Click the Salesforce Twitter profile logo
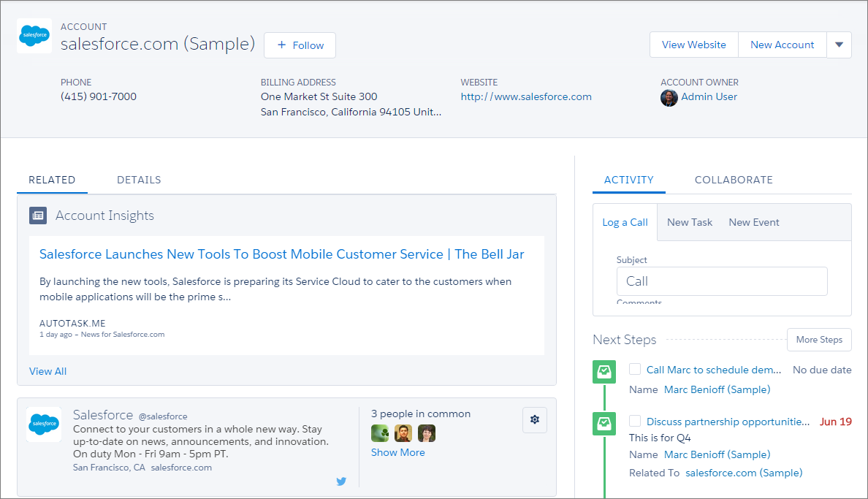868x499 pixels. [x=44, y=424]
